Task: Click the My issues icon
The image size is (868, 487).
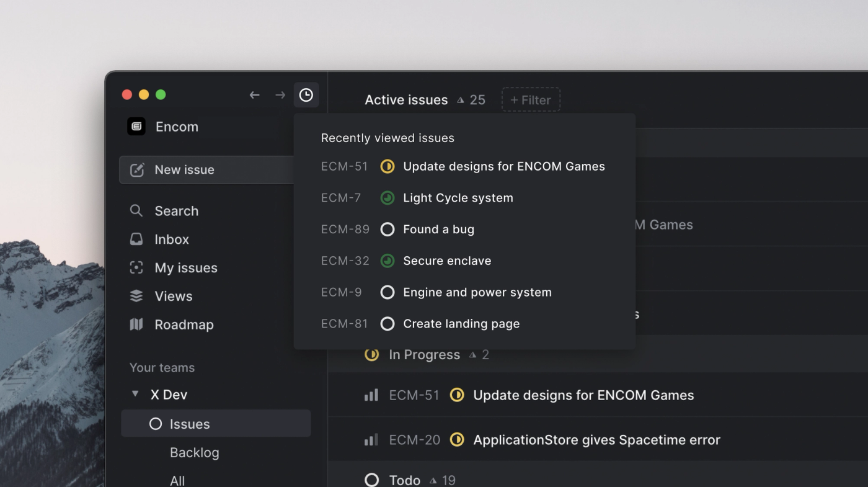Action: tap(136, 267)
